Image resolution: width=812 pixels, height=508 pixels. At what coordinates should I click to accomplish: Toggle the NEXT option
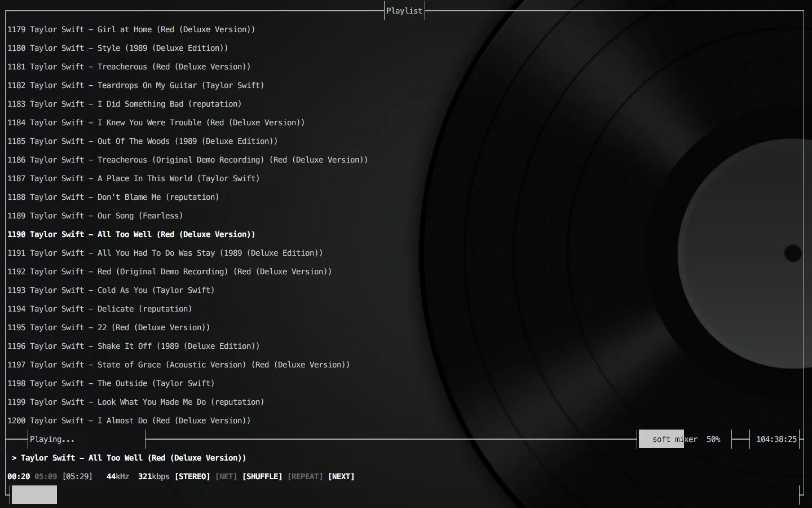pos(341,476)
